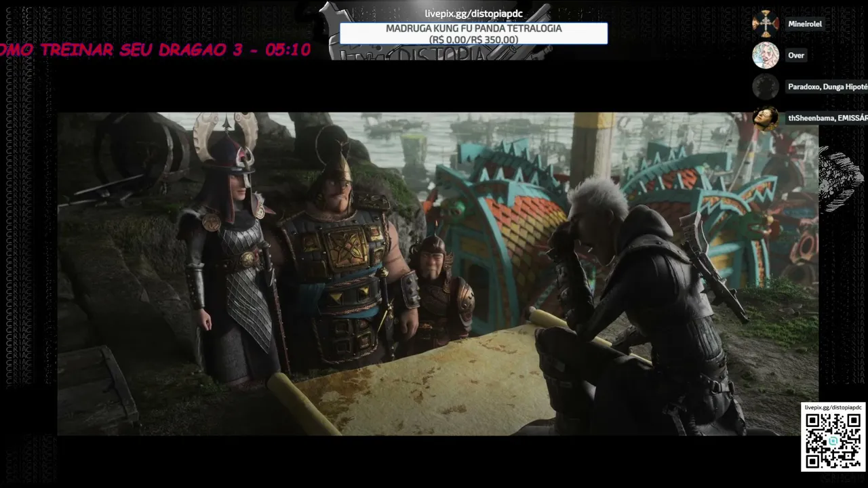Click the avatar beside Over
The image size is (868, 488).
766,56
